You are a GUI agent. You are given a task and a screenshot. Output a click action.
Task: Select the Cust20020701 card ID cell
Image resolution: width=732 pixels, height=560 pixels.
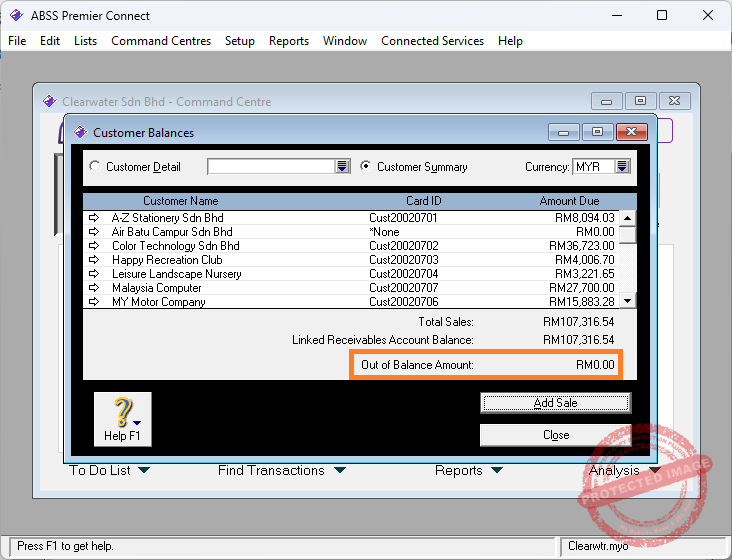(x=403, y=218)
